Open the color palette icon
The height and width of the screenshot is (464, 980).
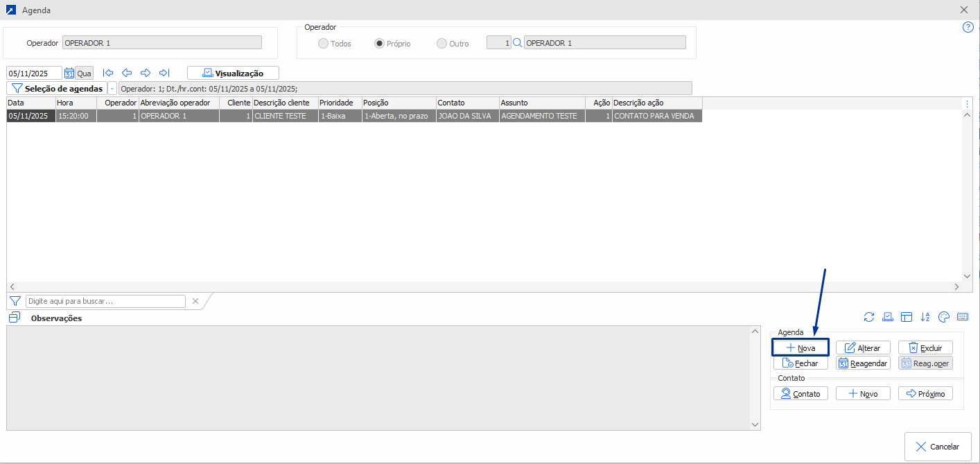(943, 317)
